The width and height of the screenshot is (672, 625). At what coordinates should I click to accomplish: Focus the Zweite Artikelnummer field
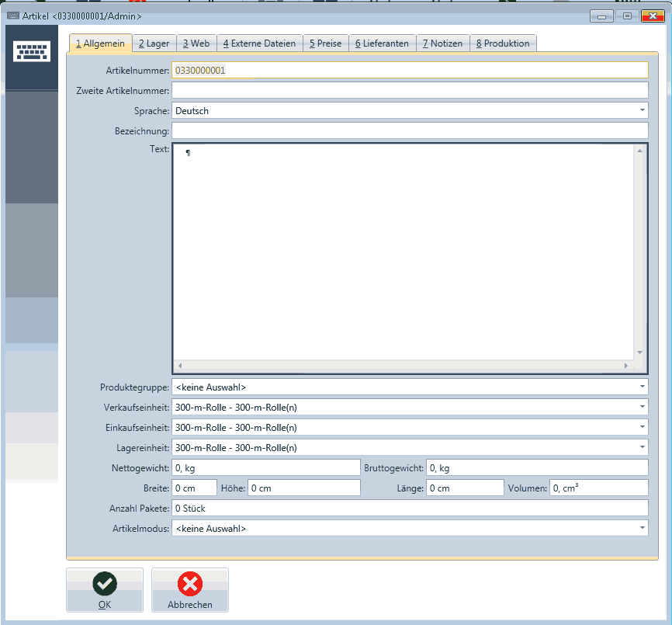click(x=409, y=90)
